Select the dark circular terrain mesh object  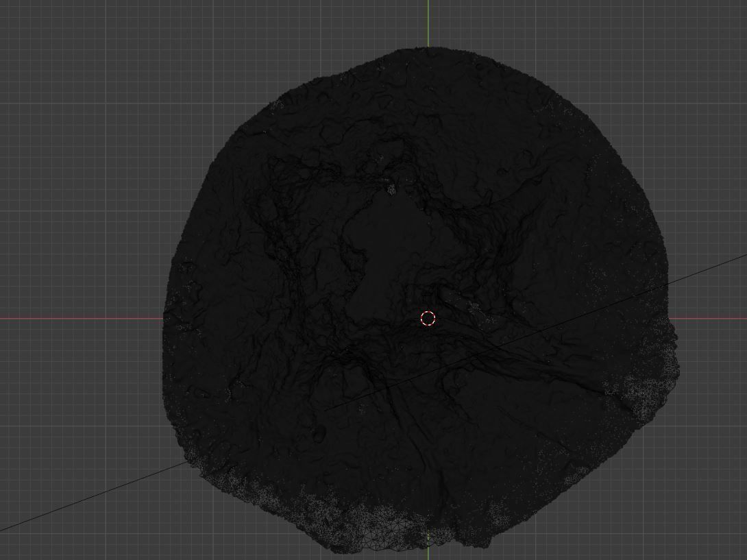coord(420,300)
